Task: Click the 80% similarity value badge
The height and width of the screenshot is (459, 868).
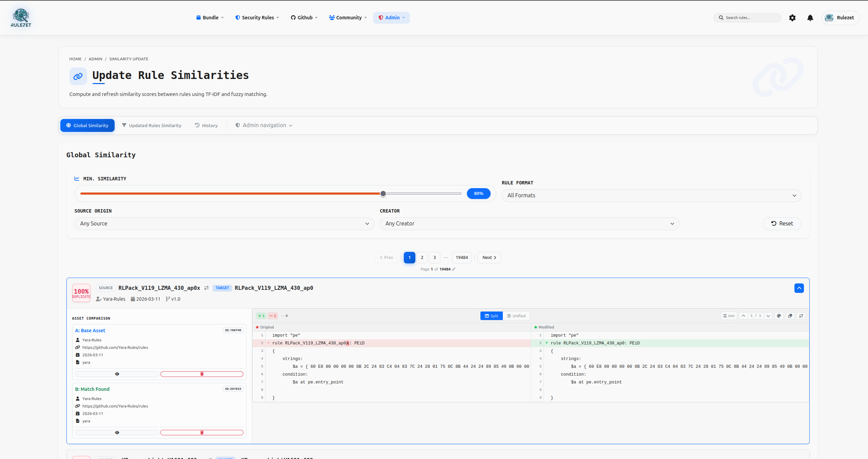Action: click(x=478, y=194)
